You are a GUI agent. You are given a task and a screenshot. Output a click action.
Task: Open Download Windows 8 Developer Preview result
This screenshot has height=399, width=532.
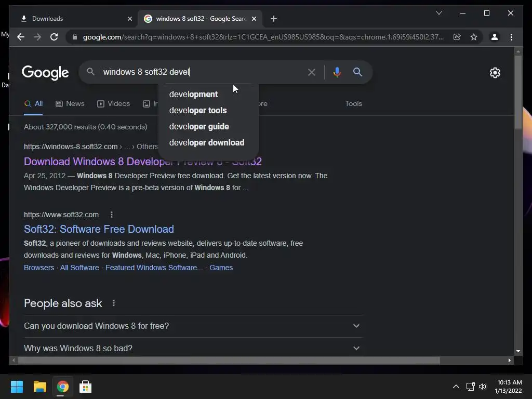click(x=142, y=162)
